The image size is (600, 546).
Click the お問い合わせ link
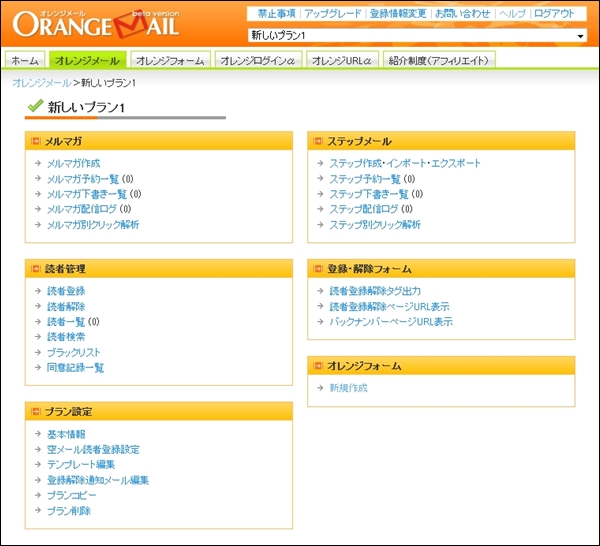(x=463, y=14)
